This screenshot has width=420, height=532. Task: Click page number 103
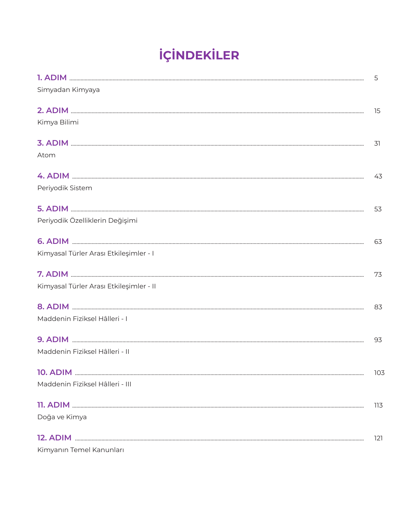click(x=379, y=373)
